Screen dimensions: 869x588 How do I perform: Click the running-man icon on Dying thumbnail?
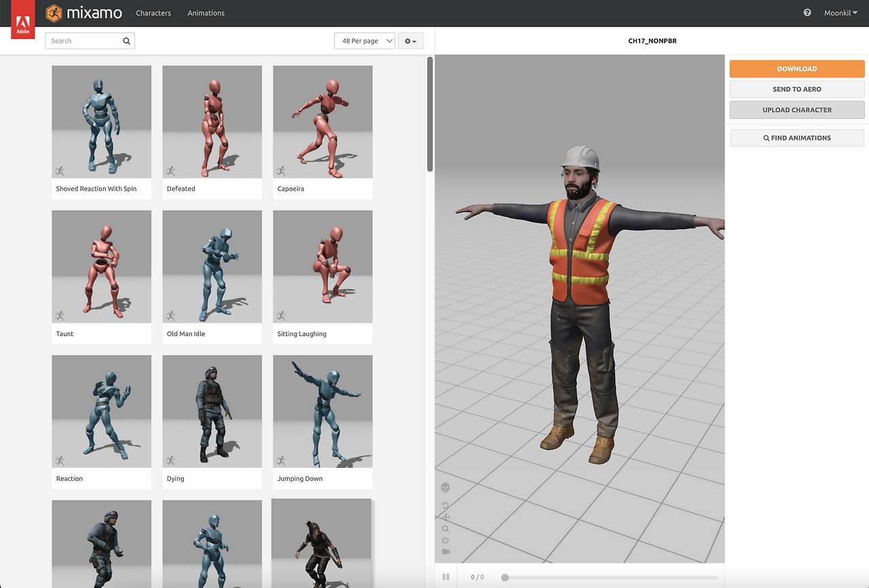(170, 460)
